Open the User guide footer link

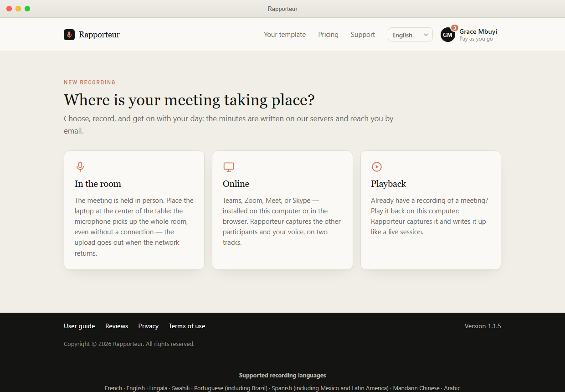(x=79, y=326)
